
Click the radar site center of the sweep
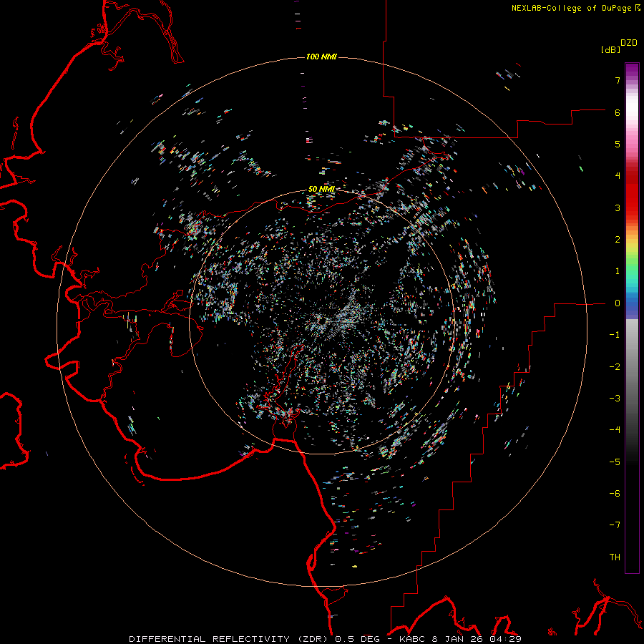[x=323, y=321]
